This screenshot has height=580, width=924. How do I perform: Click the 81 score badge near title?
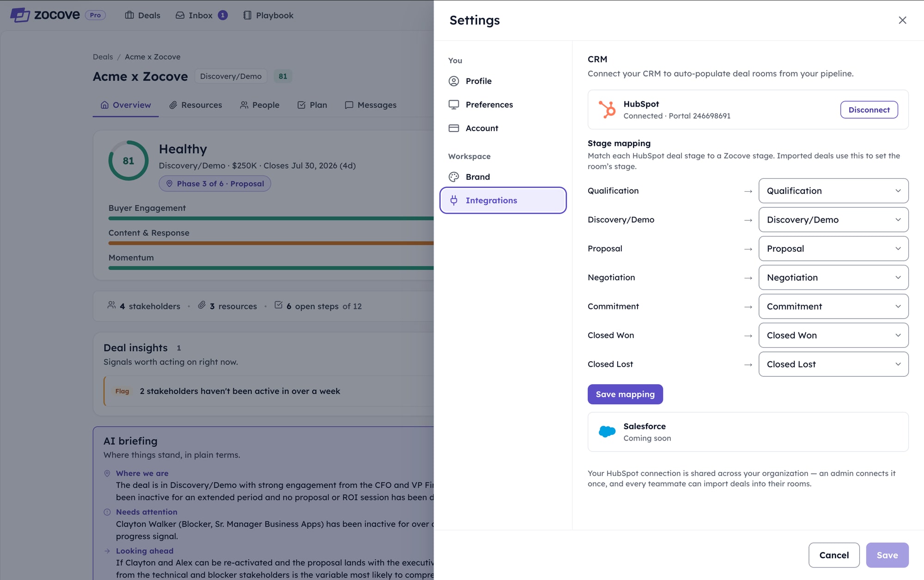(x=283, y=76)
